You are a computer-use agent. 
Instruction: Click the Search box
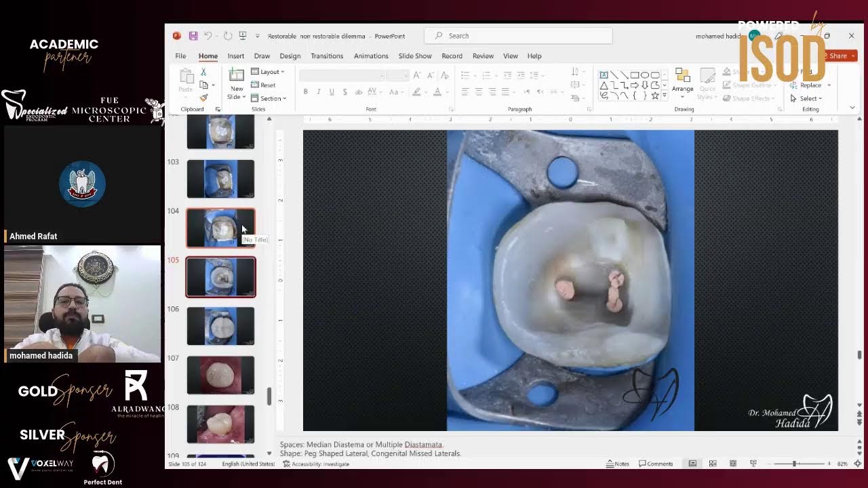pos(518,36)
